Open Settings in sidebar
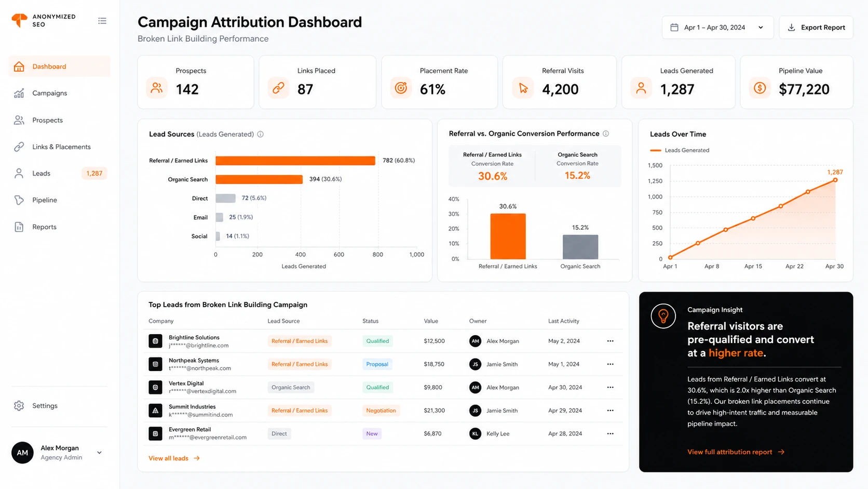Viewport: 868px width, 489px height. coord(59,405)
